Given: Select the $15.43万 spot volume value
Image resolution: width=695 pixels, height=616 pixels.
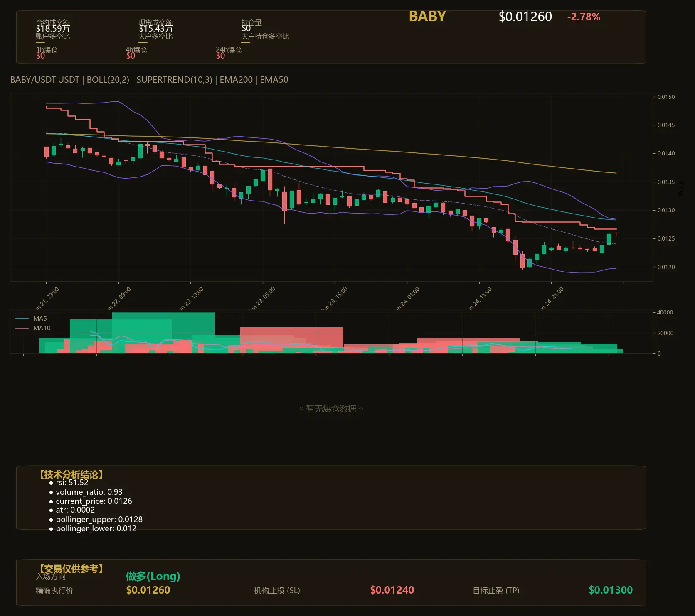Looking at the screenshot, I should click(x=155, y=29).
